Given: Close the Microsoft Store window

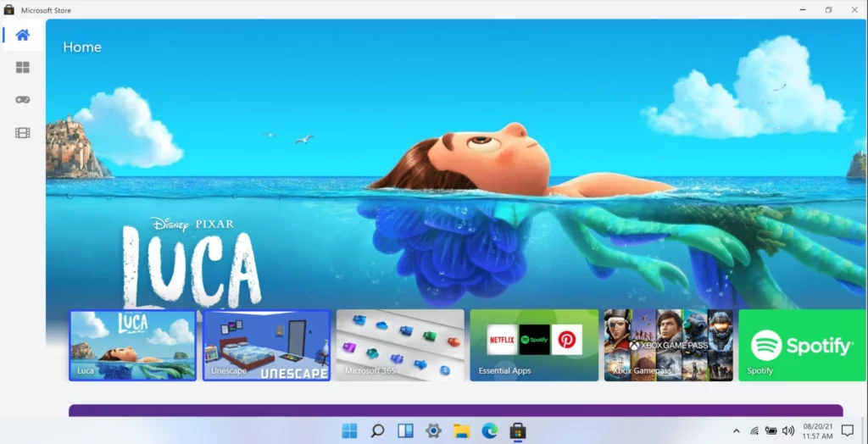Looking at the screenshot, I should coord(854,10).
